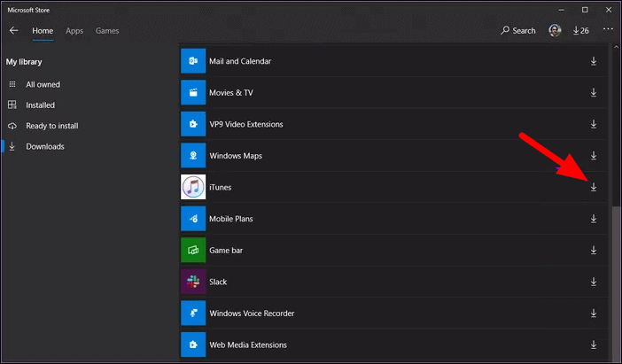Screen dimensions: 622x364
Task: Go back with the back arrow
Action: pyautogui.click(x=14, y=30)
